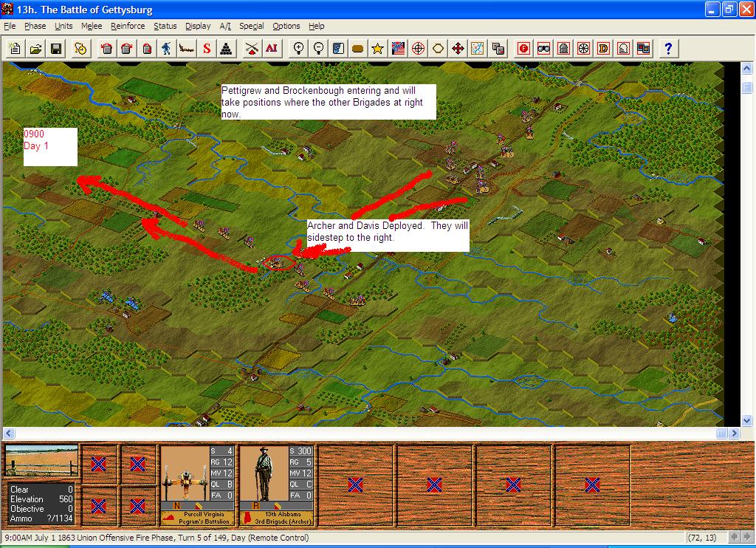This screenshot has height=548, width=756.
Task: Click the terrain picture thumbnail in info panel
Action: coord(41,461)
